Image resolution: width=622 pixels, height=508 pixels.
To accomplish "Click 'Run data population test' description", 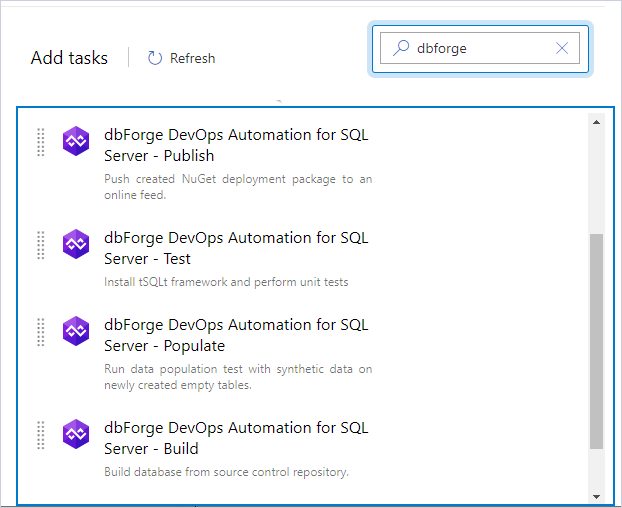I will pyautogui.click(x=238, y=377).
